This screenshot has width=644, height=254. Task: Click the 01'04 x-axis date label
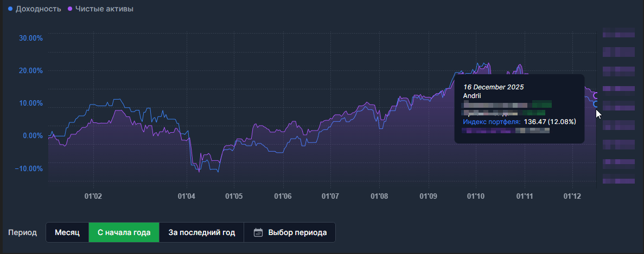click(187, 196)
